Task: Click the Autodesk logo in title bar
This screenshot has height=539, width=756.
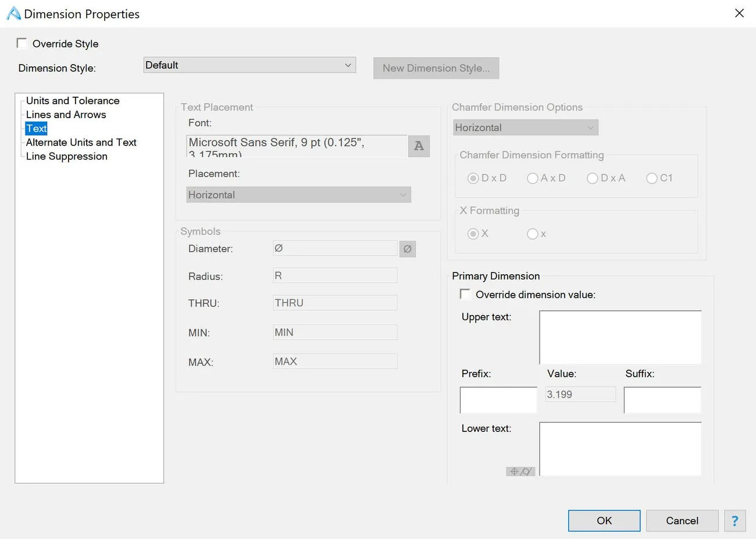Action: pos(13,13)
